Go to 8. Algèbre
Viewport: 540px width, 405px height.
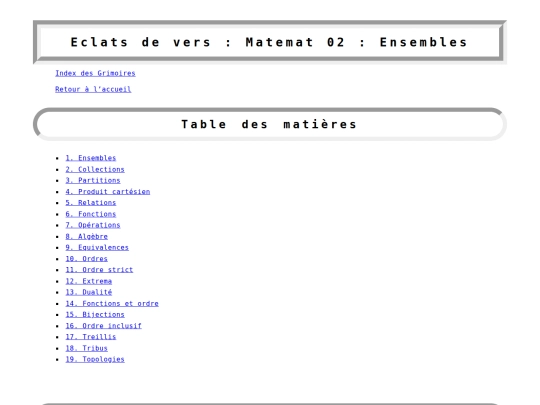86,237
